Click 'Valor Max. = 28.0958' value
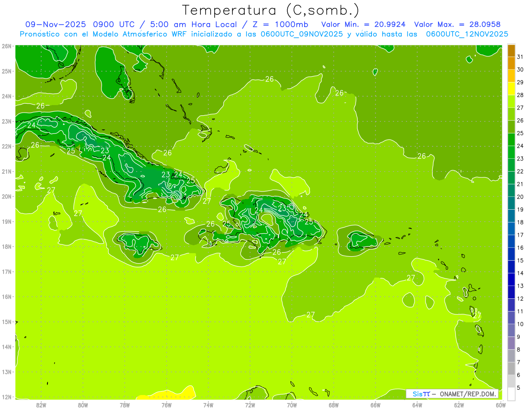Screen dimensions: 532x411 click(x=458, y=24)
